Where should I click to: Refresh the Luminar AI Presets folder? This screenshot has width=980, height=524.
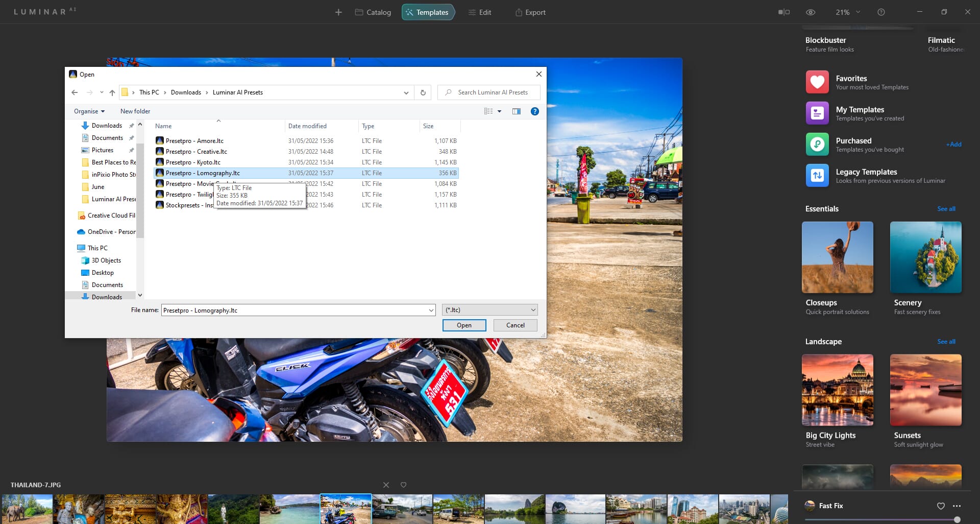click(423, 92)
